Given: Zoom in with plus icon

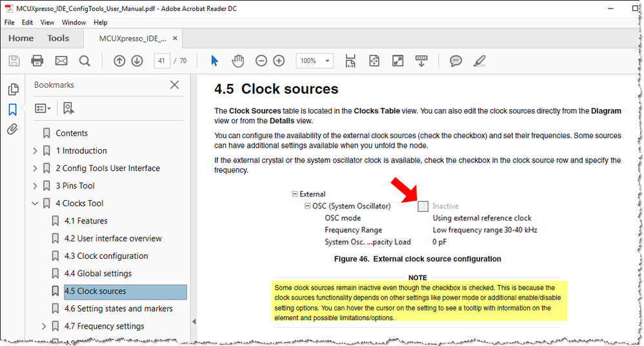Looking at the screenshot, I should [x=279, y=61].
